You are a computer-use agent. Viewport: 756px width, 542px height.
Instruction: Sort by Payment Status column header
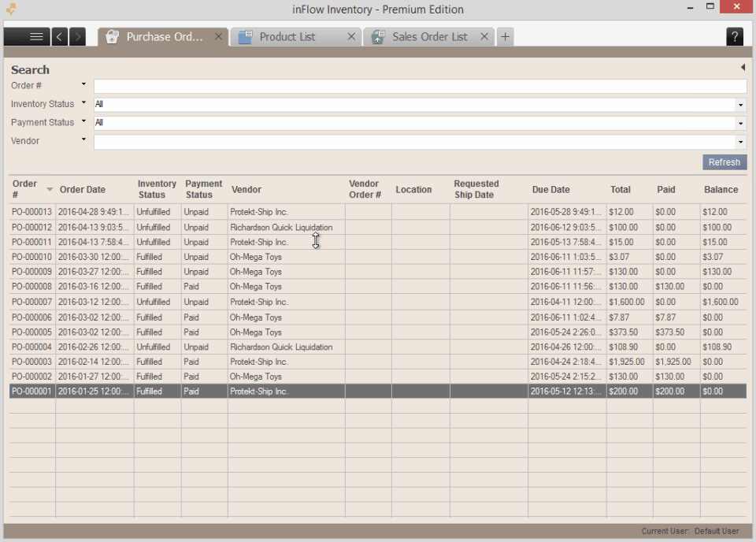point(203,189)
